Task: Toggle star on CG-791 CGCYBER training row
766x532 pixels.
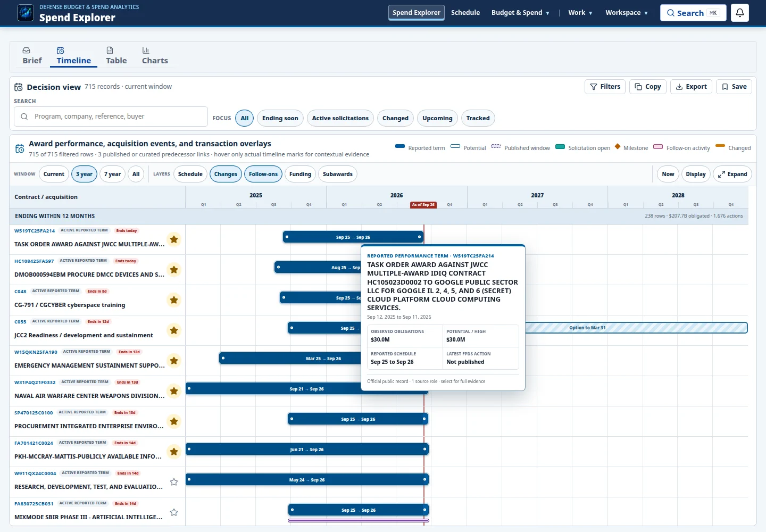Action: coord(174,300)
